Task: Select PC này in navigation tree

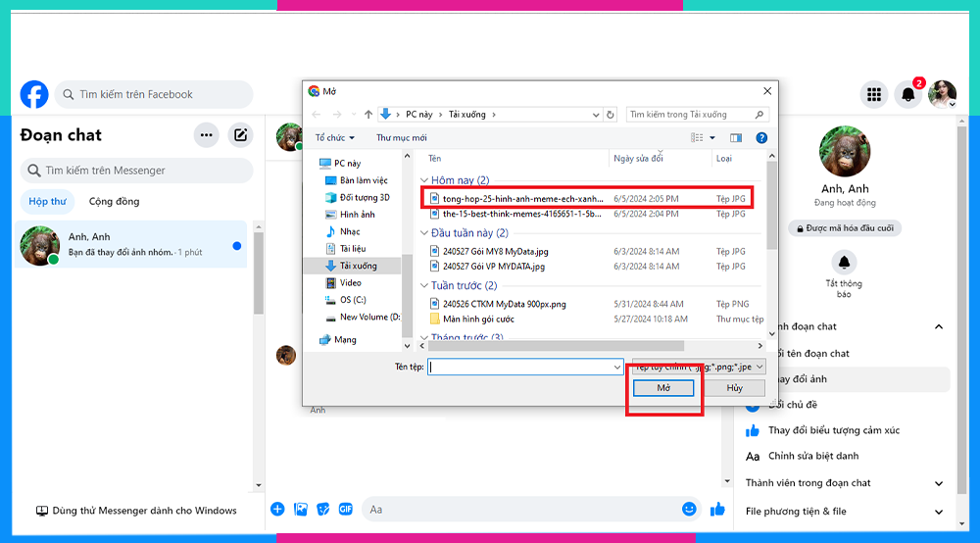Action: (x=341, y=163)
